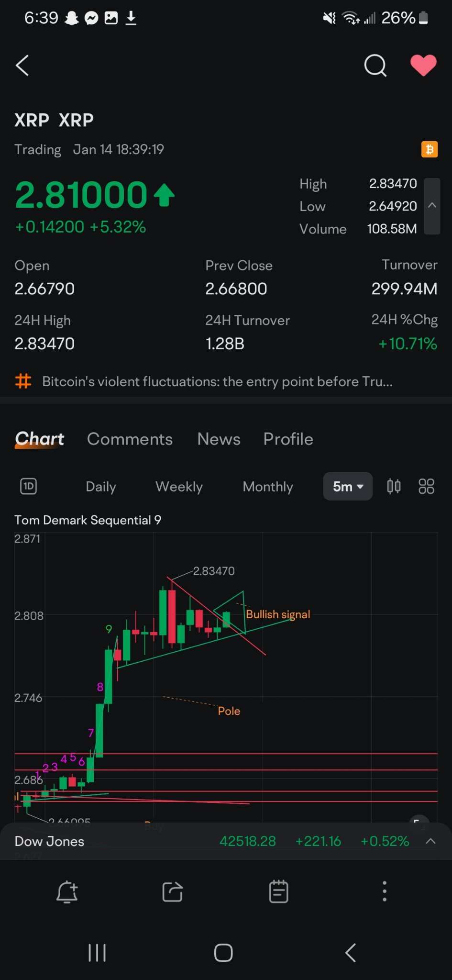Tap the share icon in bottom bar
This screenshot has width=452, height=980.
pyautogui.click(x=173, y=892)
